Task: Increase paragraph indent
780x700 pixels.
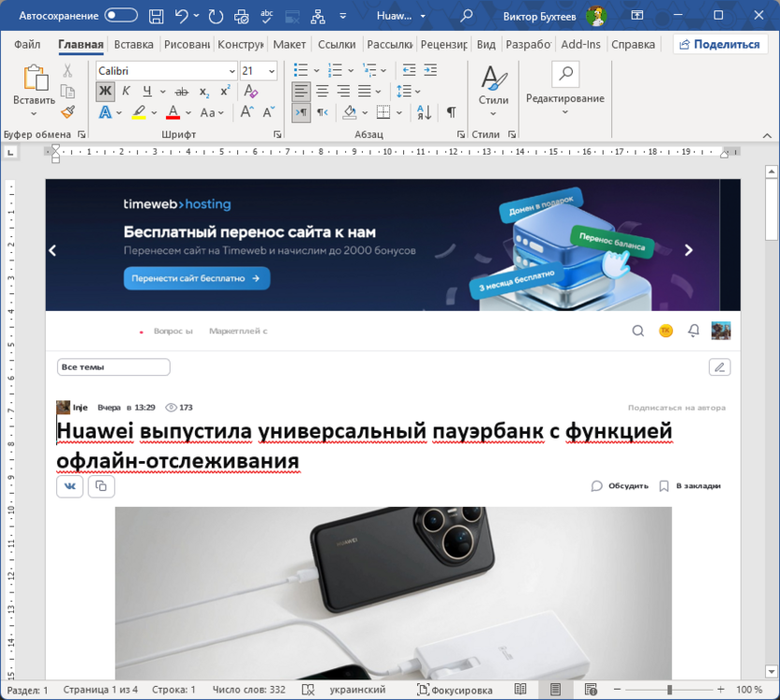Action: (x=430, y=70)
